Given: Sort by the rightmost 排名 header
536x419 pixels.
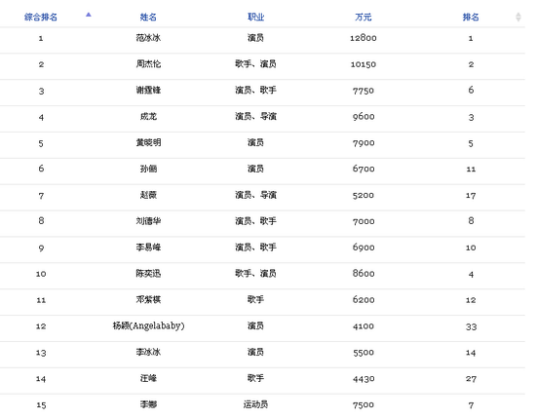Looking at the screenshot, I should click(x=471, y=17).
